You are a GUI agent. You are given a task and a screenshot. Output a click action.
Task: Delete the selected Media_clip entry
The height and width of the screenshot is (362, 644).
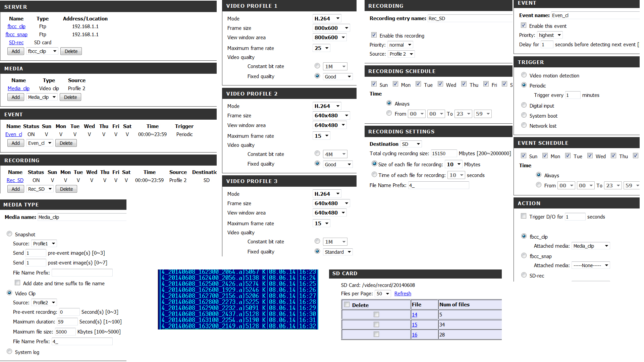click(x=70, y=97)
